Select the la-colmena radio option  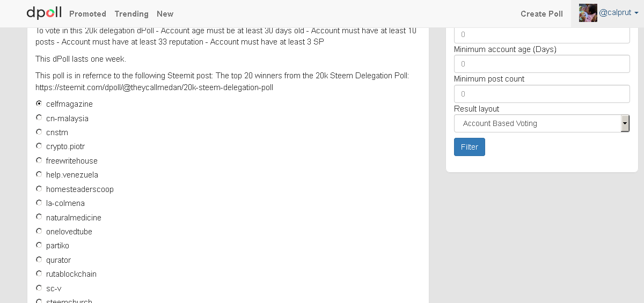[39, 203]
